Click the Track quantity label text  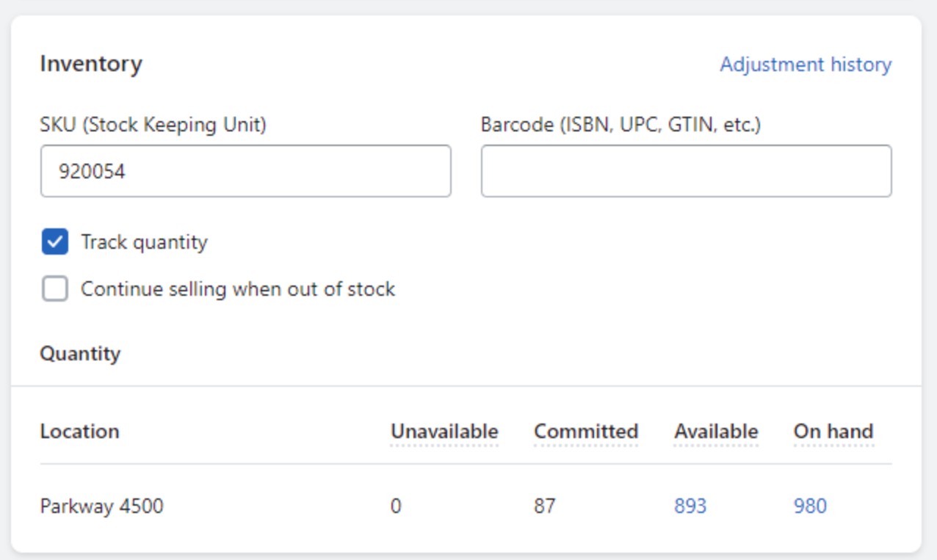click(144, 242)
